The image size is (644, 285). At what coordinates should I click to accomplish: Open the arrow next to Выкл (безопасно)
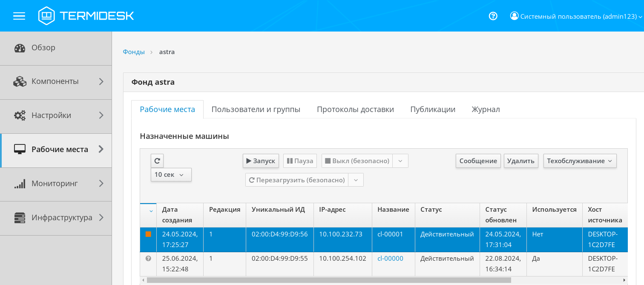click(x=400, y=161)
